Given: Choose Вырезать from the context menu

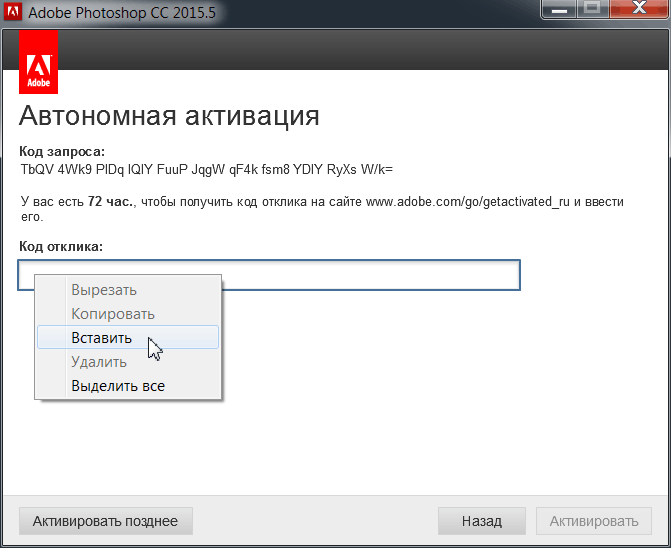Looking at the screenshot, I should coord(128,290).
